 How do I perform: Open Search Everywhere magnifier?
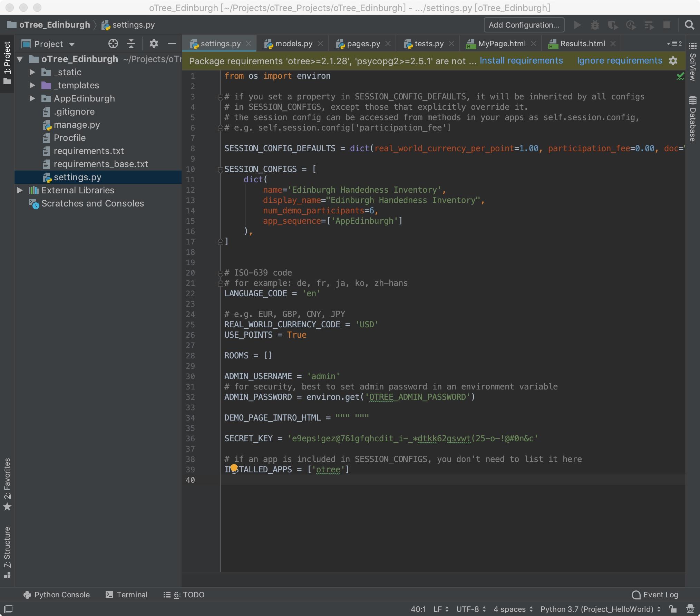[689, 25]
